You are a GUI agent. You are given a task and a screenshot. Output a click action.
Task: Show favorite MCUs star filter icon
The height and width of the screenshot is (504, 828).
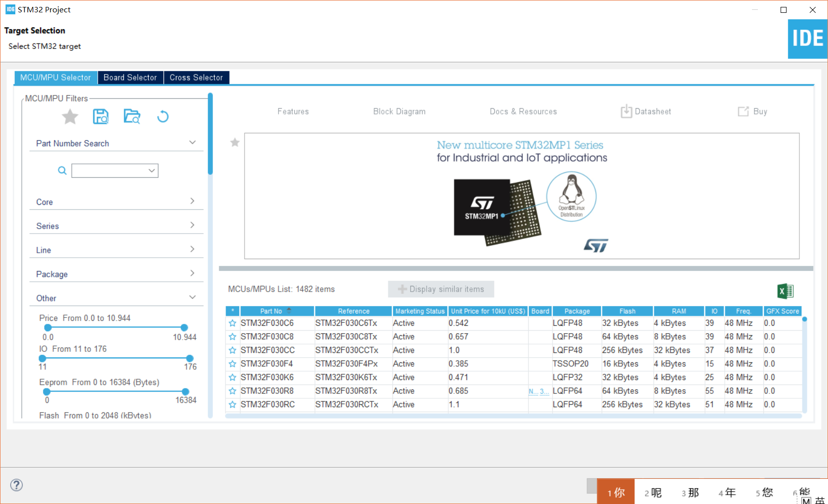pos(70,117)
